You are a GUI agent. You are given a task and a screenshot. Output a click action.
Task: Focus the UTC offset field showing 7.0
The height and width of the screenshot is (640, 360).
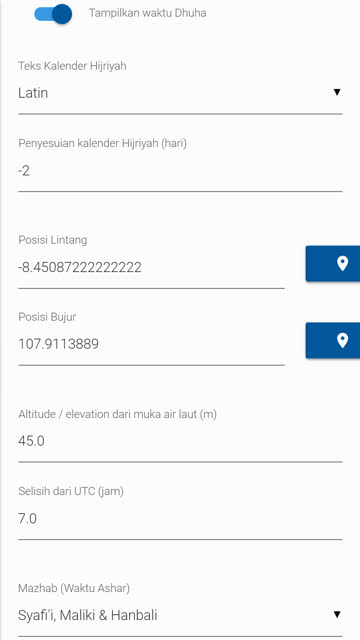click(x=180, y=519)
